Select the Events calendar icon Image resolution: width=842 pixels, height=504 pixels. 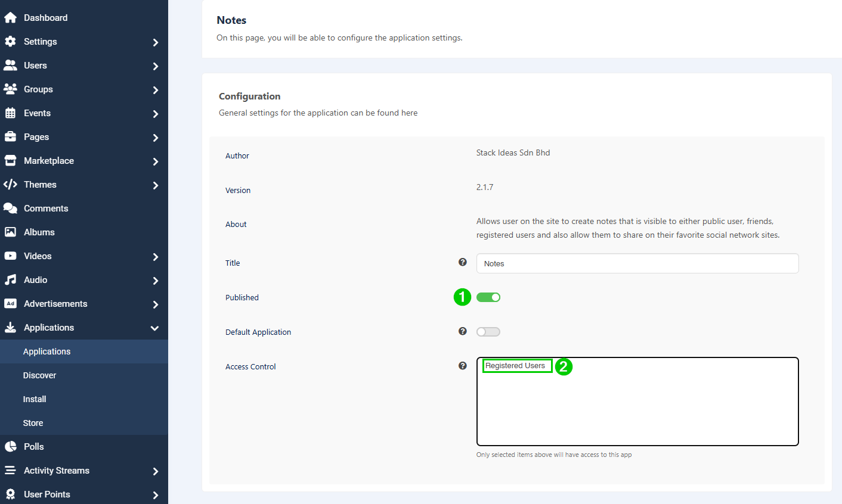[10, 113]
